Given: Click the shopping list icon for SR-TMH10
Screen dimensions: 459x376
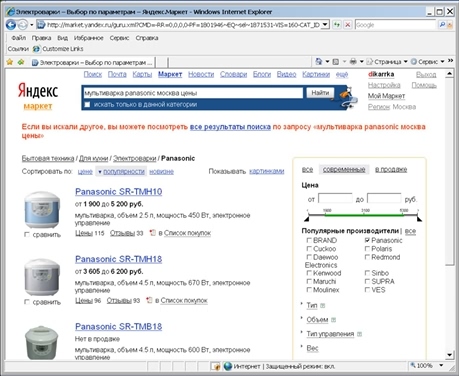Looking at the screenshot, I should (153, 233).
